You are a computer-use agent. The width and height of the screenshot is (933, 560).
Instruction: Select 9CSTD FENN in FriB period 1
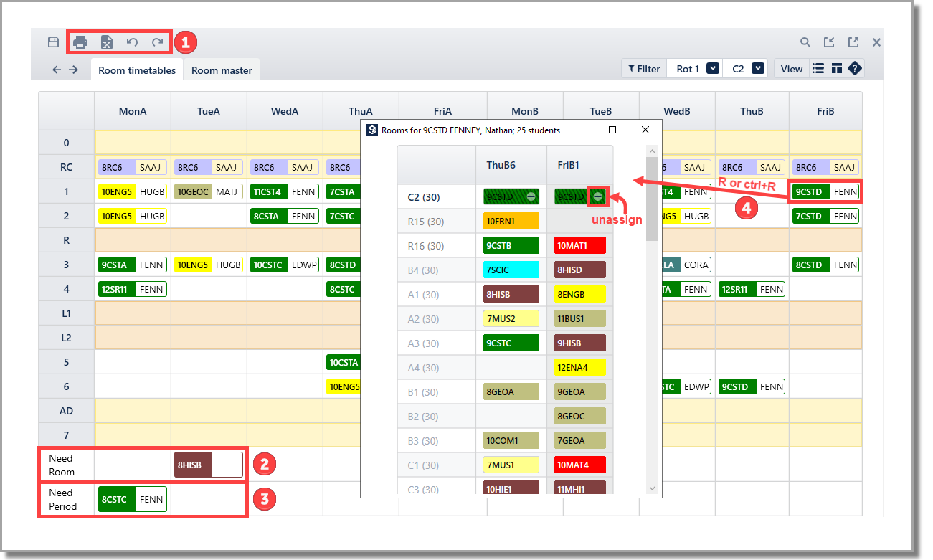tap(825, 191)
